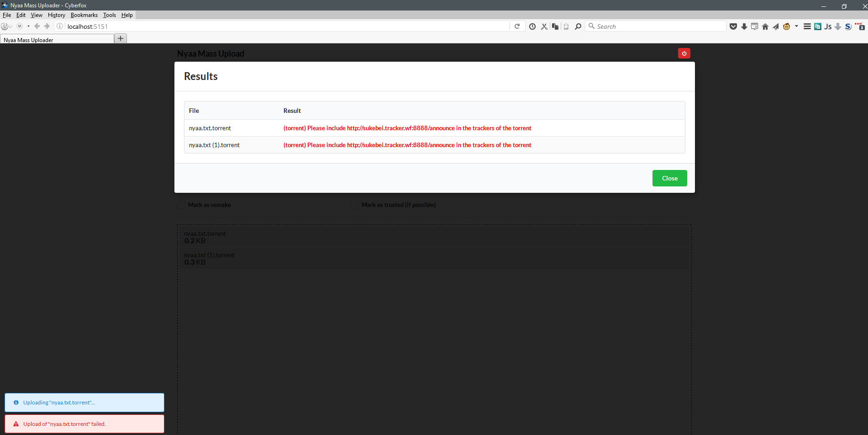Show site information for localhost
Screen dimensions: 868x435
pos(60,27)
